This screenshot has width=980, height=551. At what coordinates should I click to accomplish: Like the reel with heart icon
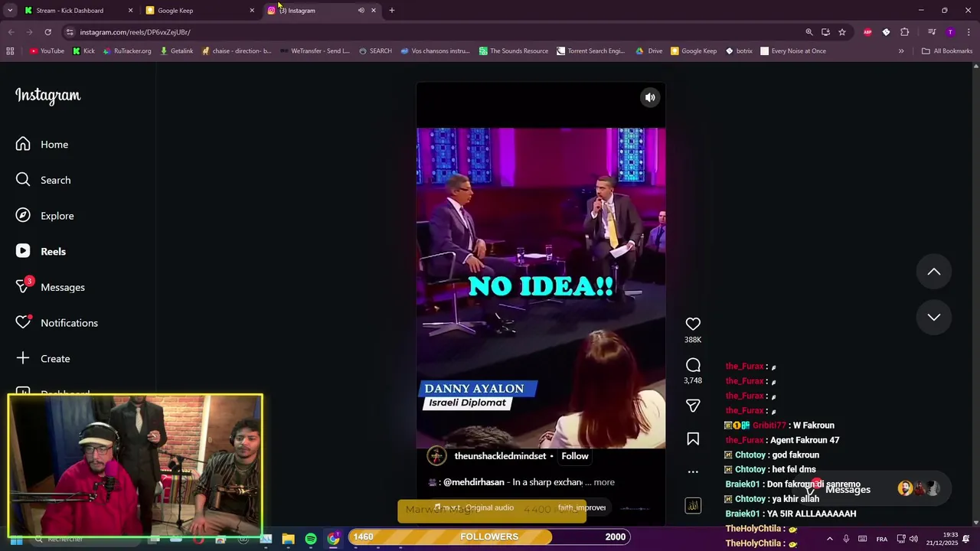(693, 324)
